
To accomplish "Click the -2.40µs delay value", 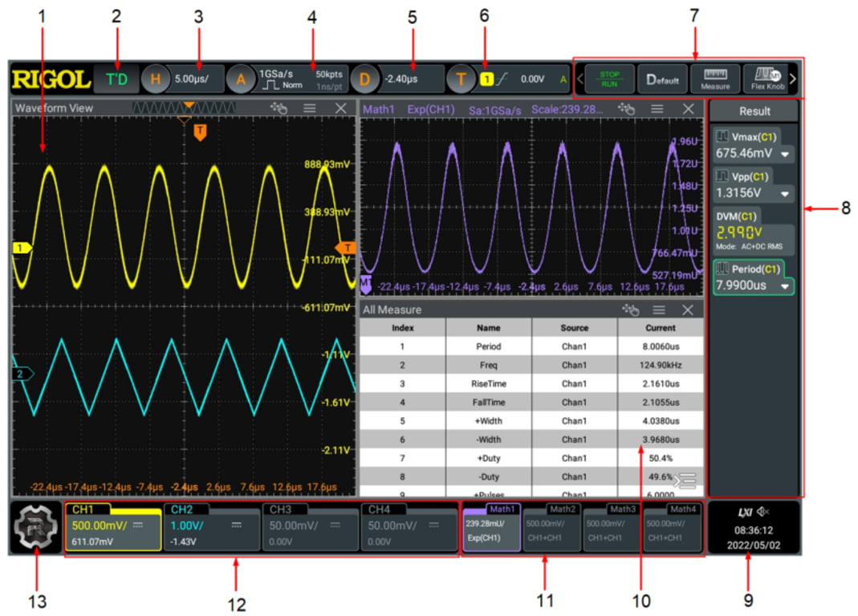I will [401, 79].
